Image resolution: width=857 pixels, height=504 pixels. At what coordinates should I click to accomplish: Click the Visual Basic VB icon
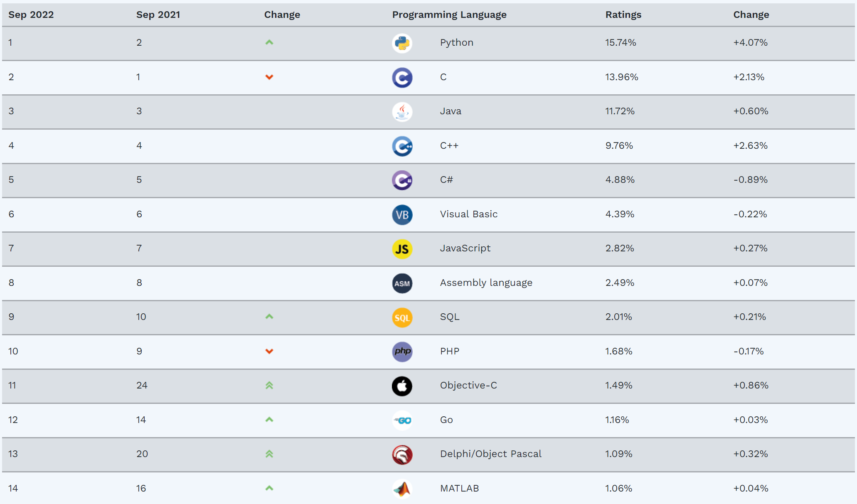click(402, 215)
